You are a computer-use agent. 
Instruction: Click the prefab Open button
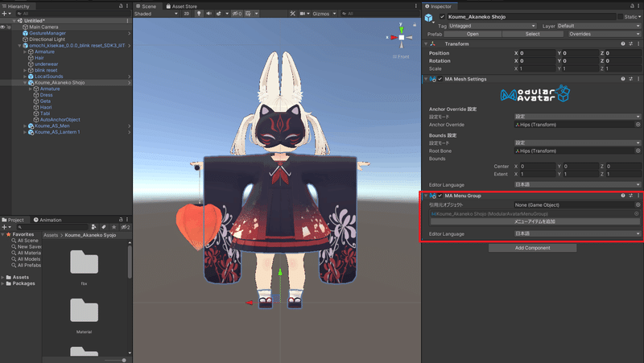click(x=473, y=34)
